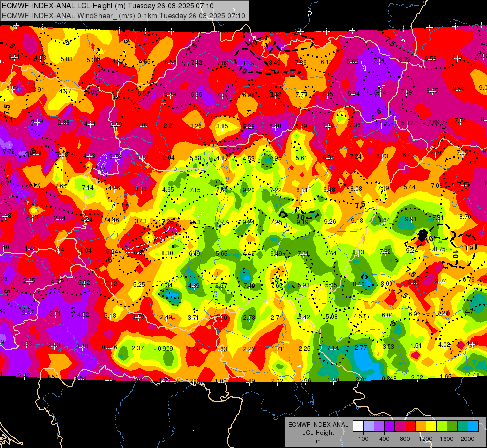
Task: Click the wind shear value 8.08
Action: pos(356,188)
